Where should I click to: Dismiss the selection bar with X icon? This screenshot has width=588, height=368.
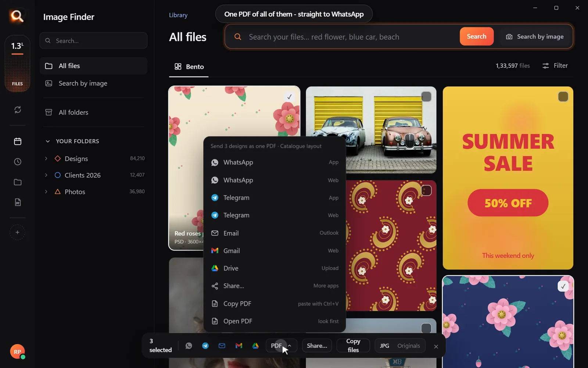click(x=436, y=346)
